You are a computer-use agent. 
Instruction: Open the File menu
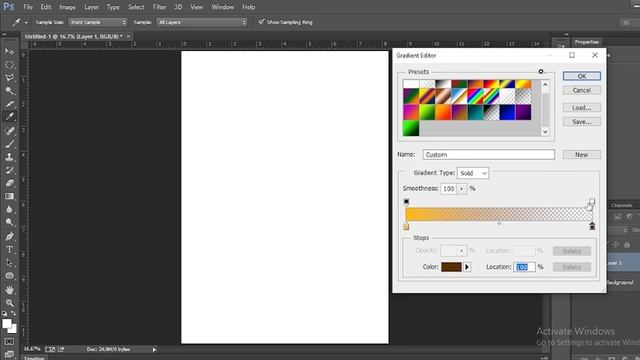[28, 7]
